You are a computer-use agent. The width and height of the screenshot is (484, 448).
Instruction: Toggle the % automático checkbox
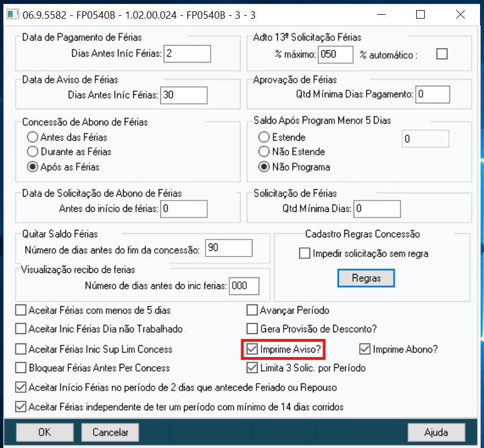pyautogui.click(x=442, y=54)
